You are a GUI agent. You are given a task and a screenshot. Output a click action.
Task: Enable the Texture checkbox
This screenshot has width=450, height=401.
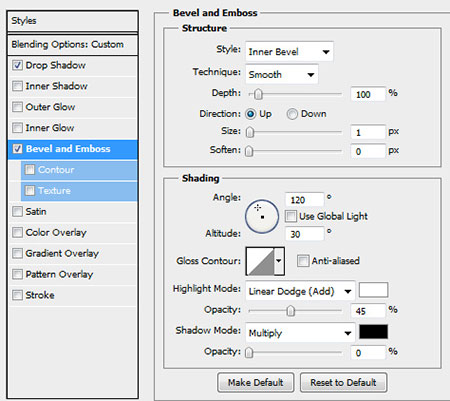click(x=30, y=191)
